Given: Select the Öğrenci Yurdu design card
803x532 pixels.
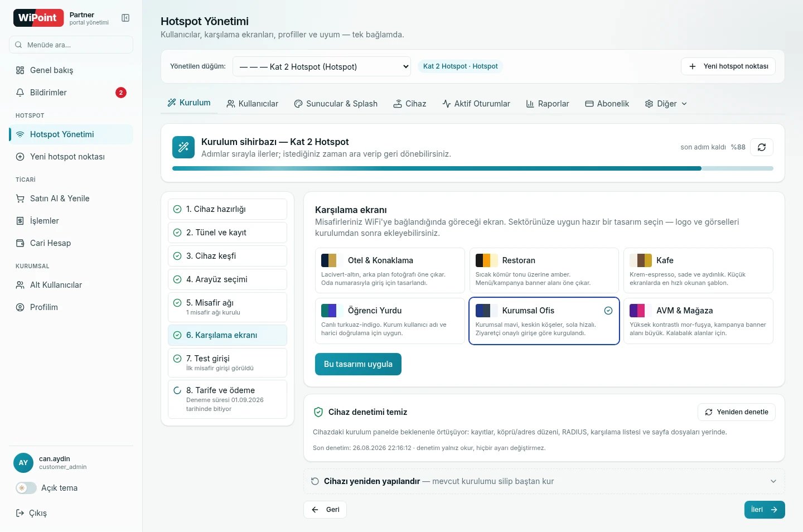Looking at the screenshot, I should 390,321.
